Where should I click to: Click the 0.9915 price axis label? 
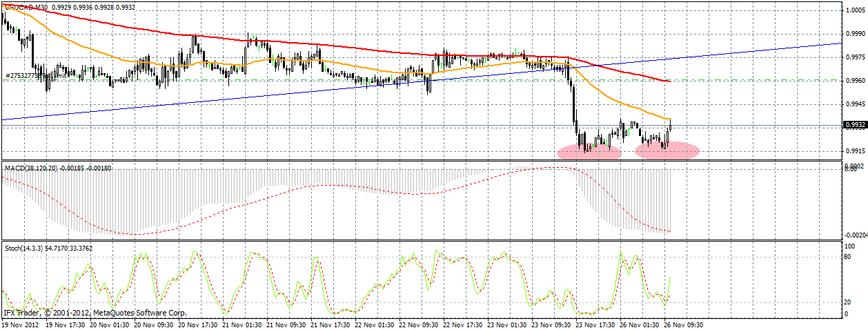coord(854,151)
